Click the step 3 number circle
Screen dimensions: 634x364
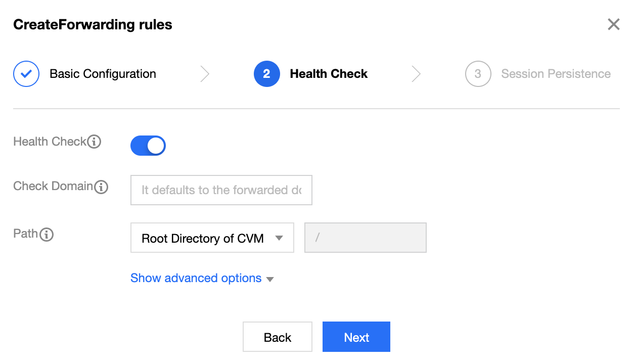coord(478,74)
